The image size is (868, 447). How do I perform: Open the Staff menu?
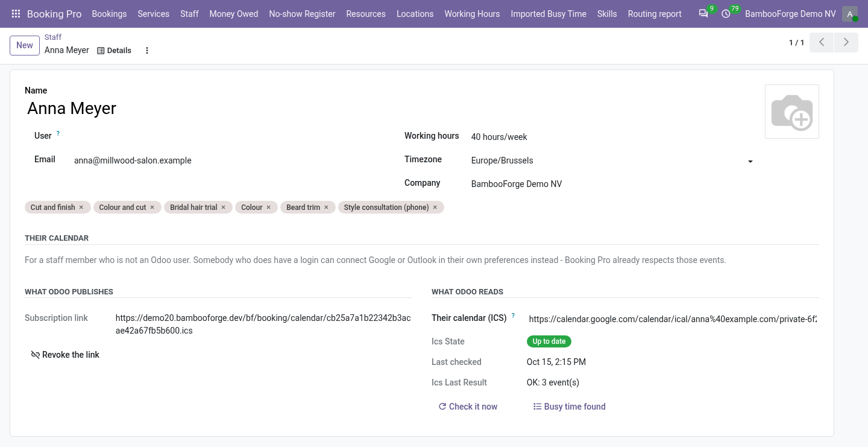coord(189,13)
